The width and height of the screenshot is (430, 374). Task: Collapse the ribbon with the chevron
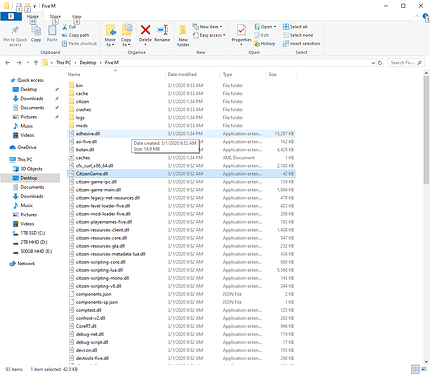pyautogui.click(x=417, y=16)
